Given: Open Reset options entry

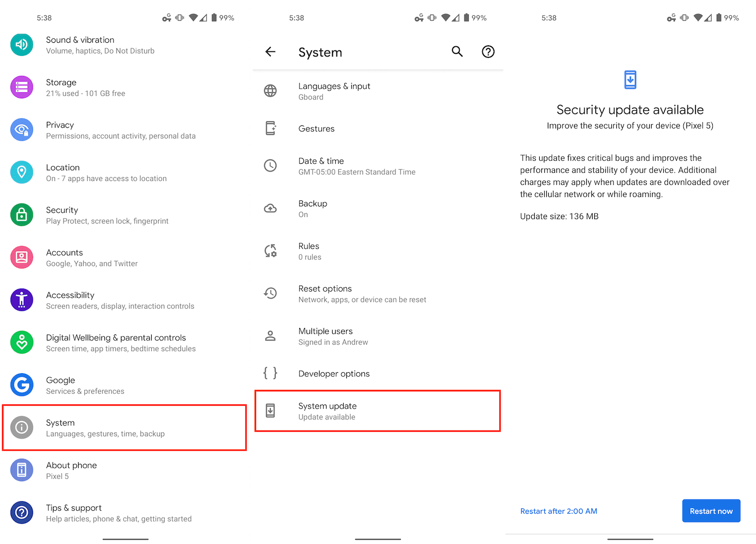Looking at the screenshot, I should (x=377, y=294).
